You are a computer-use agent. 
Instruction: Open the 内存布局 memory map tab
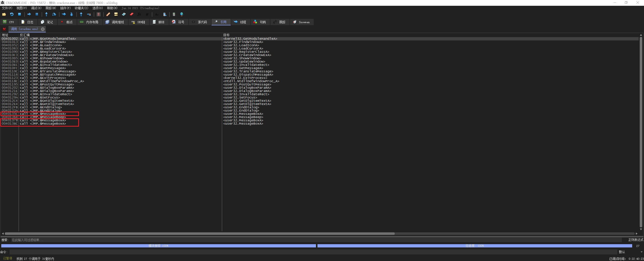click(x=89, y=22)
